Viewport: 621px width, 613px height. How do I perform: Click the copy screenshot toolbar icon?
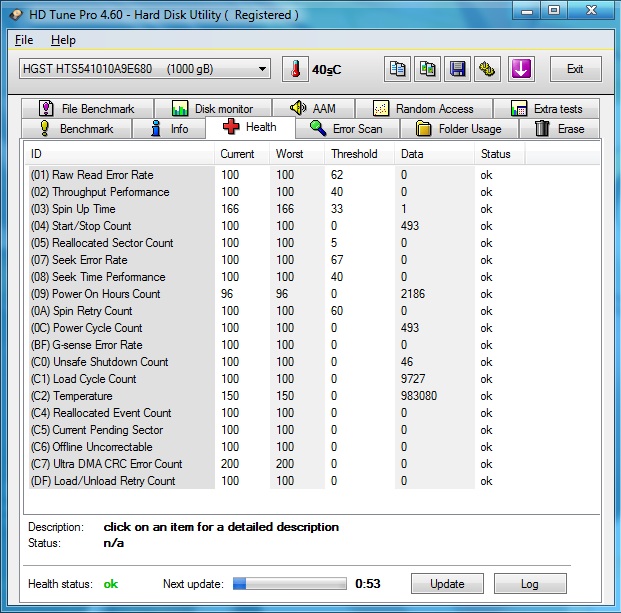pyautogui.click(x=427, y=69)
